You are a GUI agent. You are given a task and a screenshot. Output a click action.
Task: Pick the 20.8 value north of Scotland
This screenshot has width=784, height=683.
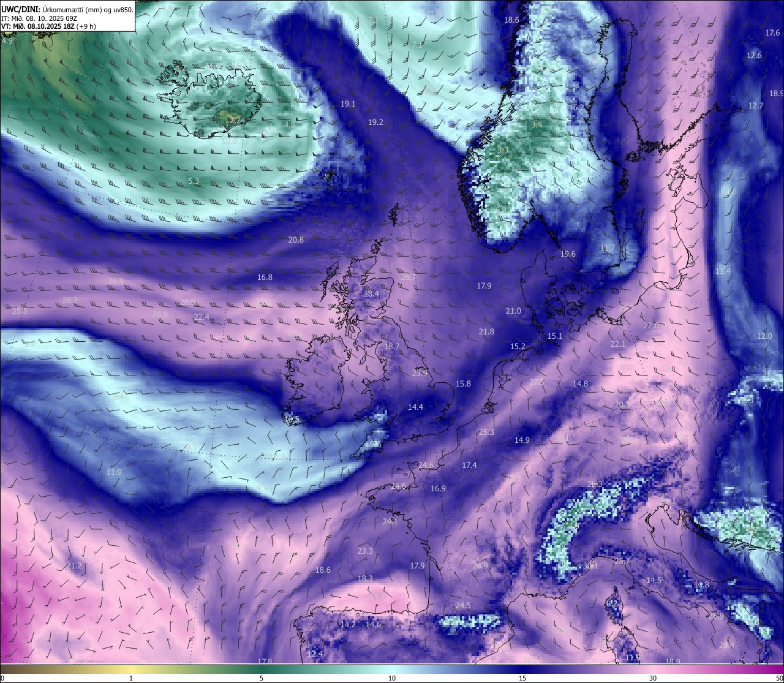click(296, 240)
